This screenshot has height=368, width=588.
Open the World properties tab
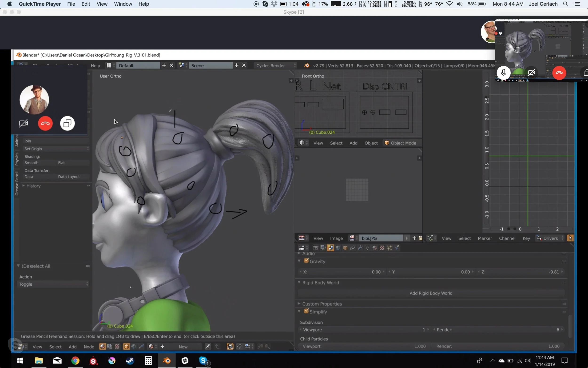point(338,248)
